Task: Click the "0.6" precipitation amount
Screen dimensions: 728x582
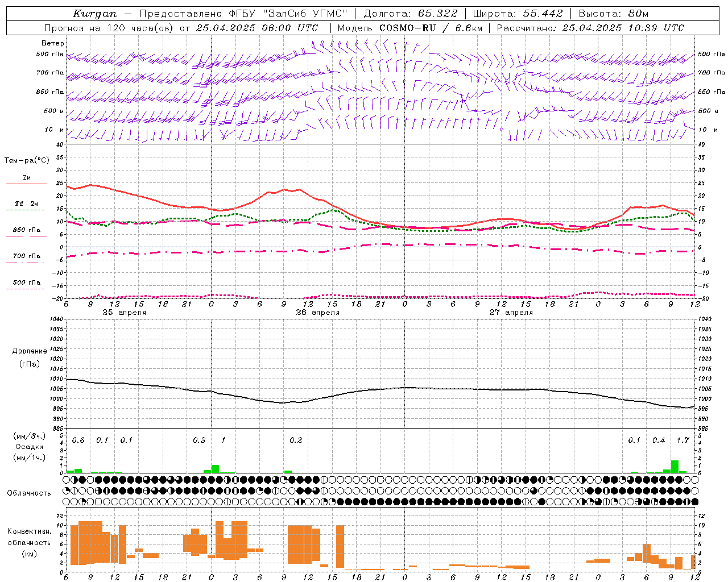Action: 78,440
